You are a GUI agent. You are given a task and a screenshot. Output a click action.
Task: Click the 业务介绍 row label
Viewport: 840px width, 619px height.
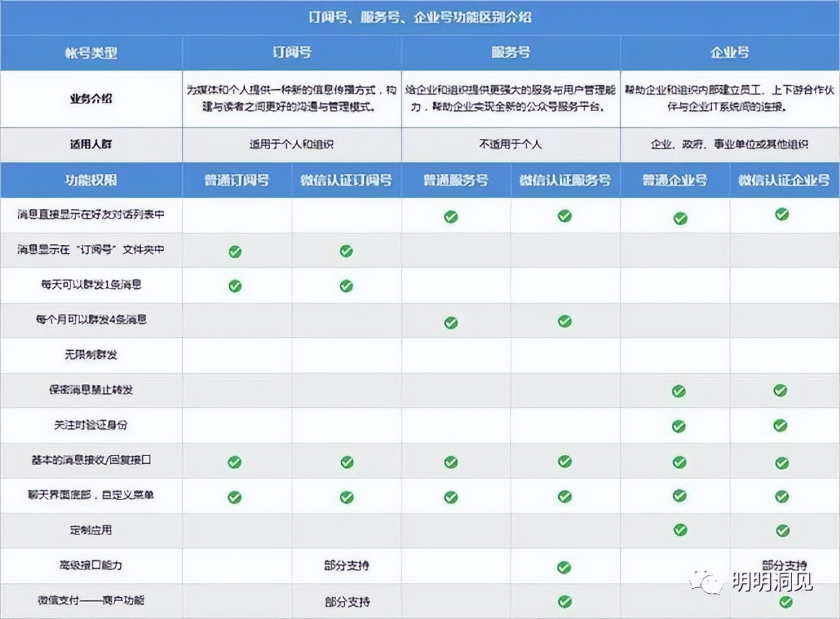[92, 98]
